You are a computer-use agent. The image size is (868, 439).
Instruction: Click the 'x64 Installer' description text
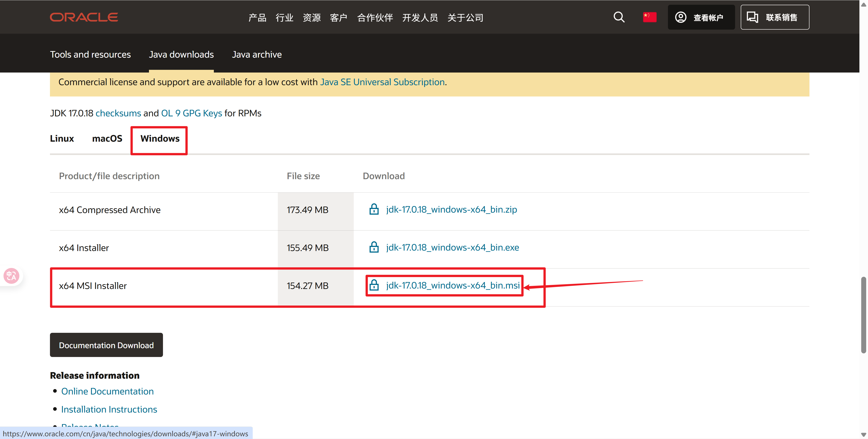pos(84,248)
